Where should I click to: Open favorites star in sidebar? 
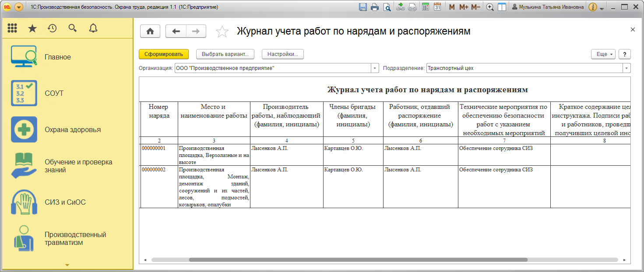[x=32, y=28]
